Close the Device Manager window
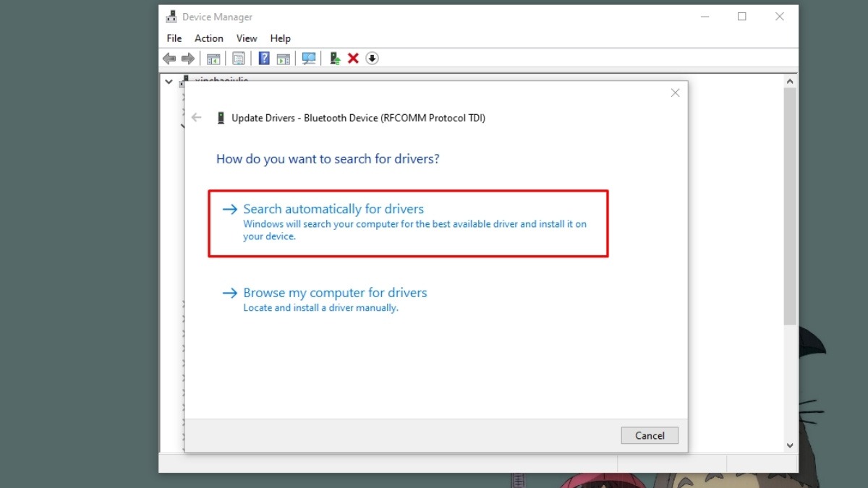This screenshot has height=488, width=868. tap(780, 17)
